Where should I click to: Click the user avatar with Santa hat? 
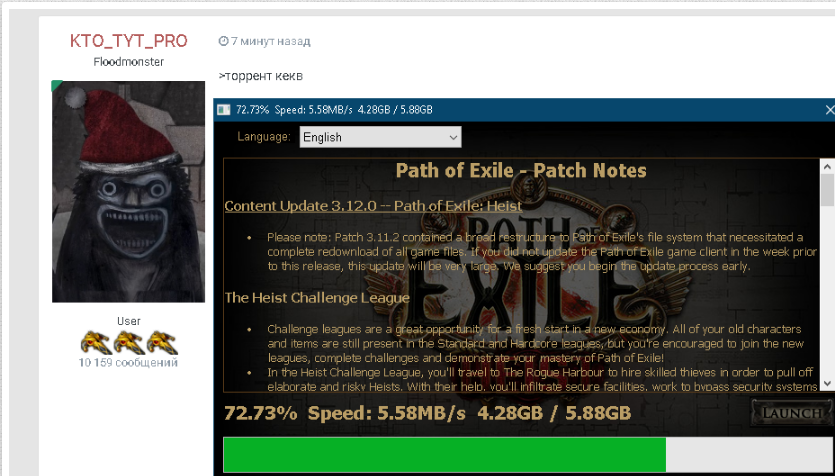[128, 191]
